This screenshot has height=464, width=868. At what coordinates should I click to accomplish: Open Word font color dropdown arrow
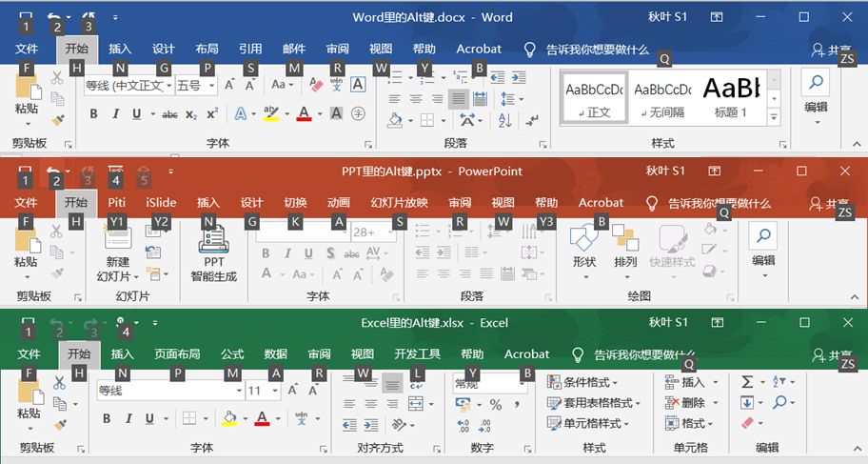pos(320,113)
